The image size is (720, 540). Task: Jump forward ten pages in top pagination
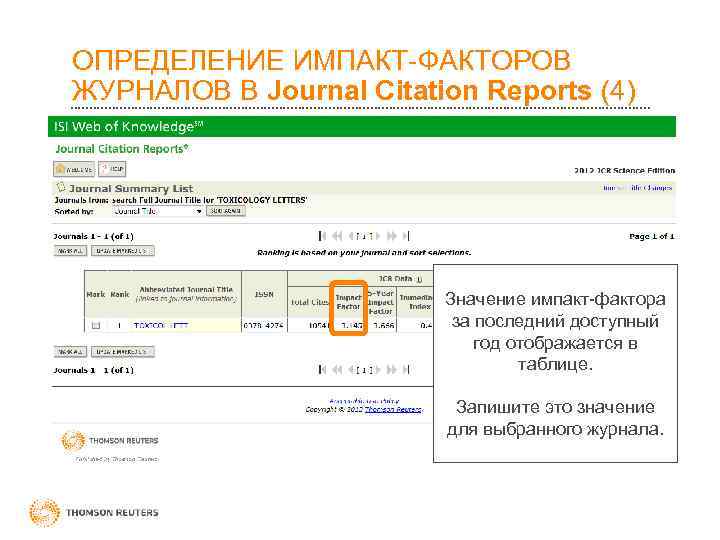click(x=391, y=236)
